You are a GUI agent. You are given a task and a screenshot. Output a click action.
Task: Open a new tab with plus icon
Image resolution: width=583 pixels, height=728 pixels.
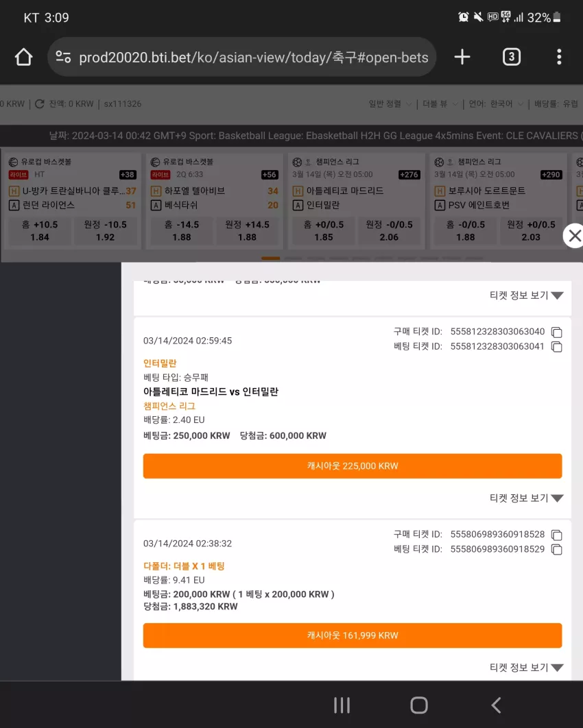coord(462,57)
